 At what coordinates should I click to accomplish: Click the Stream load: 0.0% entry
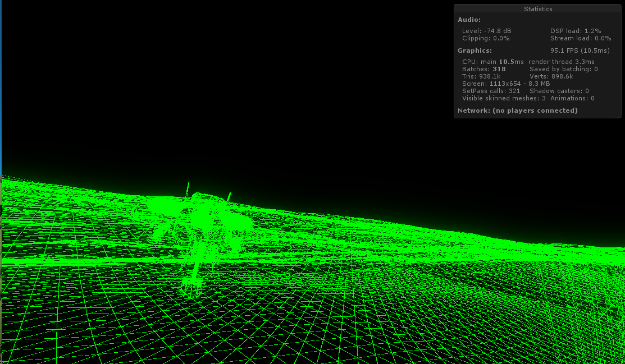point(581,38)
